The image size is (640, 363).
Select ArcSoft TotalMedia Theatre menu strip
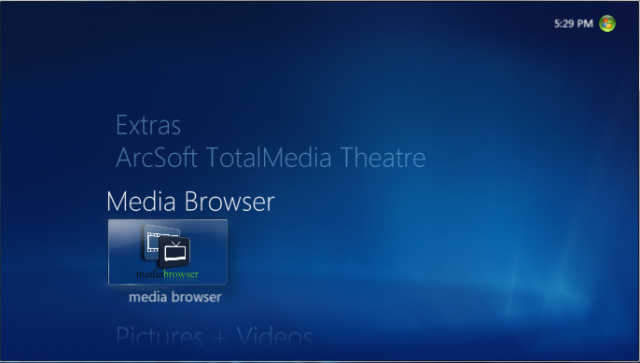click(x=271, y=158)
